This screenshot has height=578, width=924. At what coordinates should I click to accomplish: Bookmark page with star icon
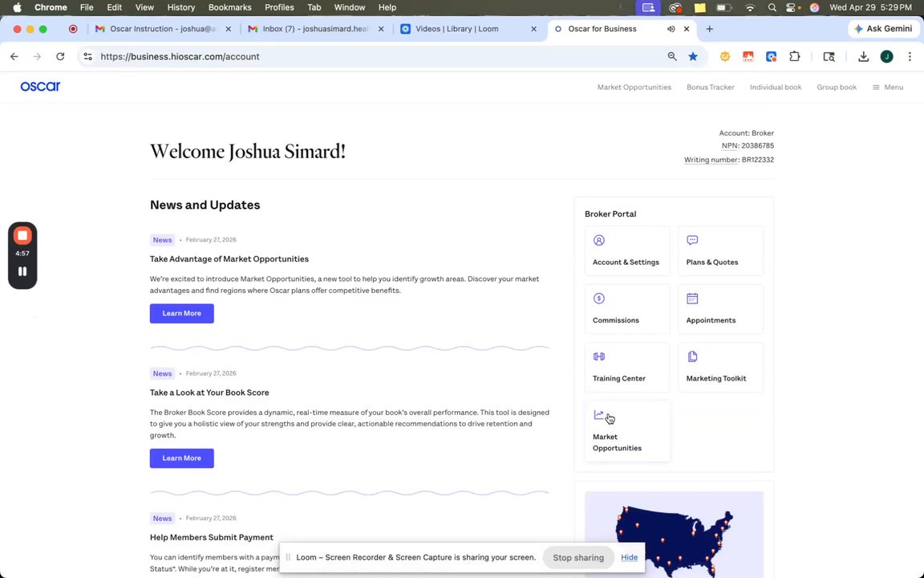[693, 57]
